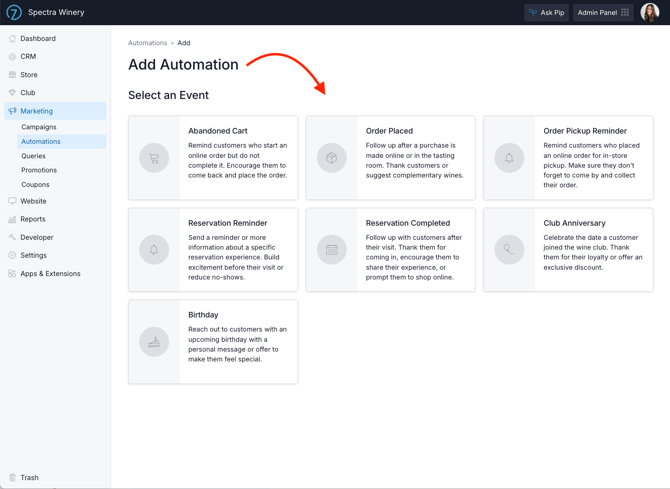Open the Website section label
Viewport: 670px width, 489px height.
click(33, 201)
